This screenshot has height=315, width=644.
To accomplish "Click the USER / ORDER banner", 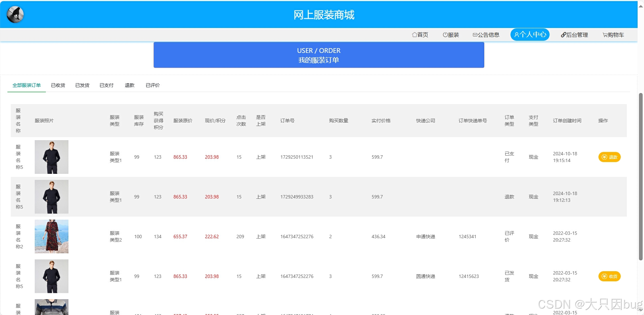I will pos(319,55).
